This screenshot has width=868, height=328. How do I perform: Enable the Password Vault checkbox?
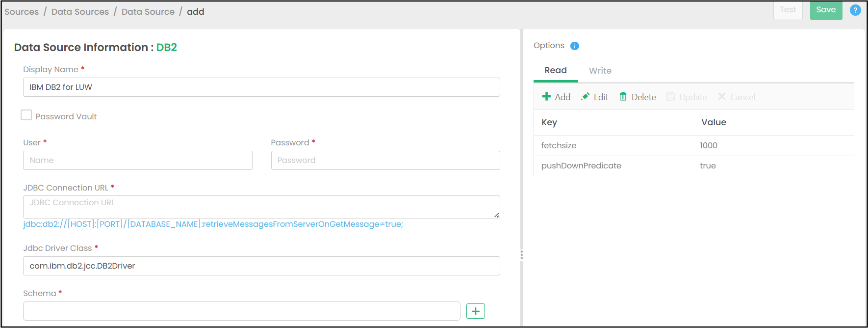point(26,115)
